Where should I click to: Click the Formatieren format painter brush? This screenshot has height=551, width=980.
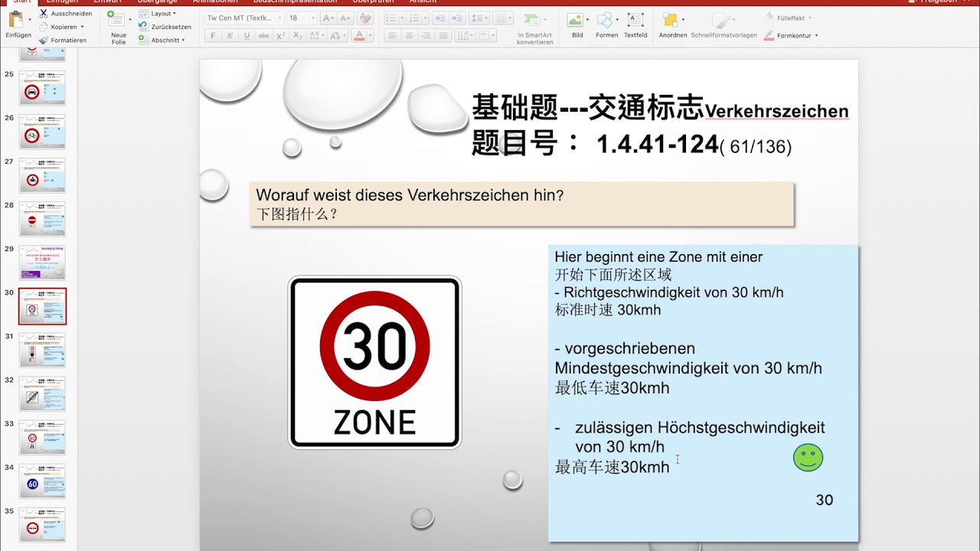(44, 40)
